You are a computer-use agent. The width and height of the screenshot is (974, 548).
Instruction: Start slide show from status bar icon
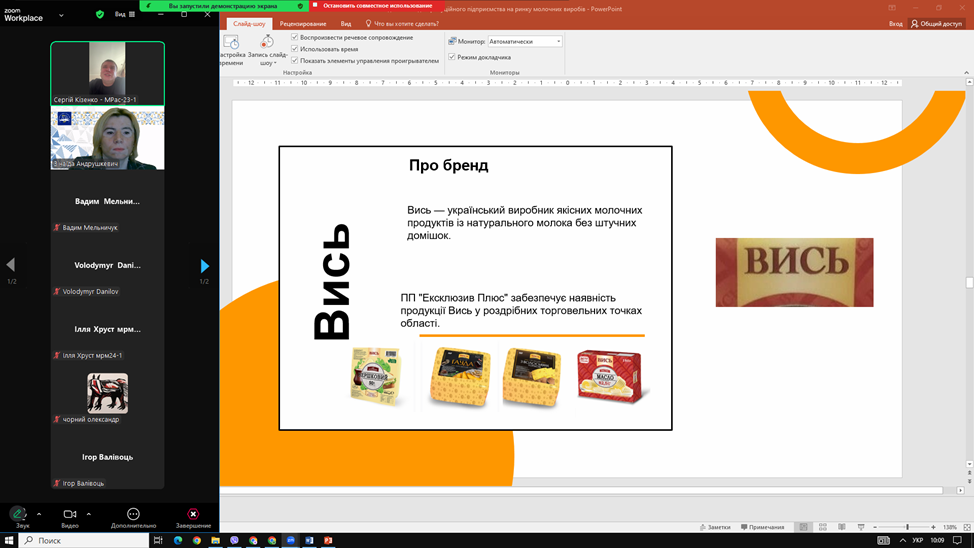[861, 527]
